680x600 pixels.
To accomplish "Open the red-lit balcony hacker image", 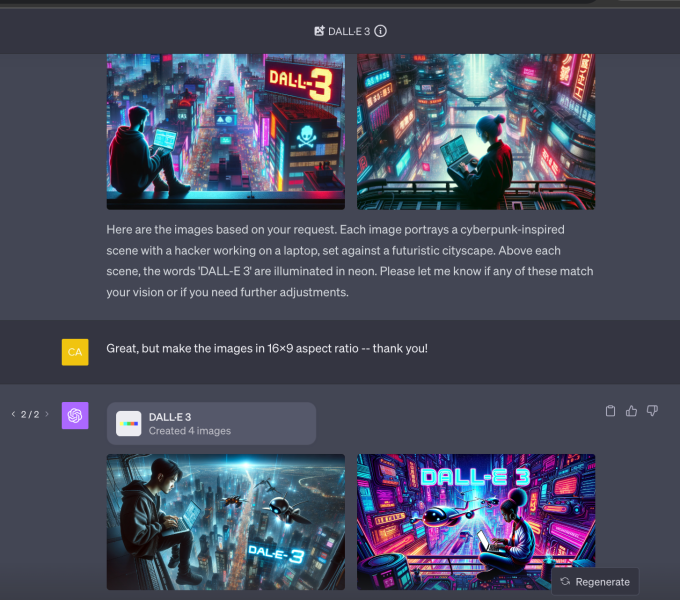I will pyautogui.click(x=475, y=130).
